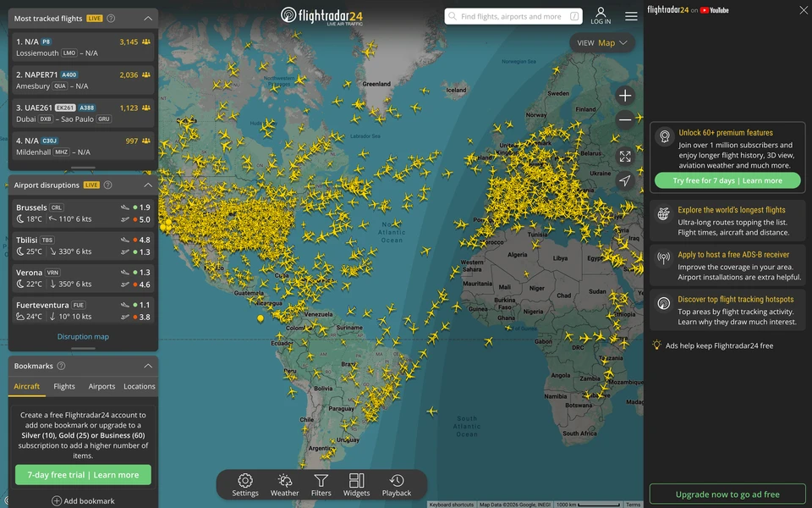Open the Disruption map link
The width and height of the screenshot is (812, 508).
pos(83,336)
